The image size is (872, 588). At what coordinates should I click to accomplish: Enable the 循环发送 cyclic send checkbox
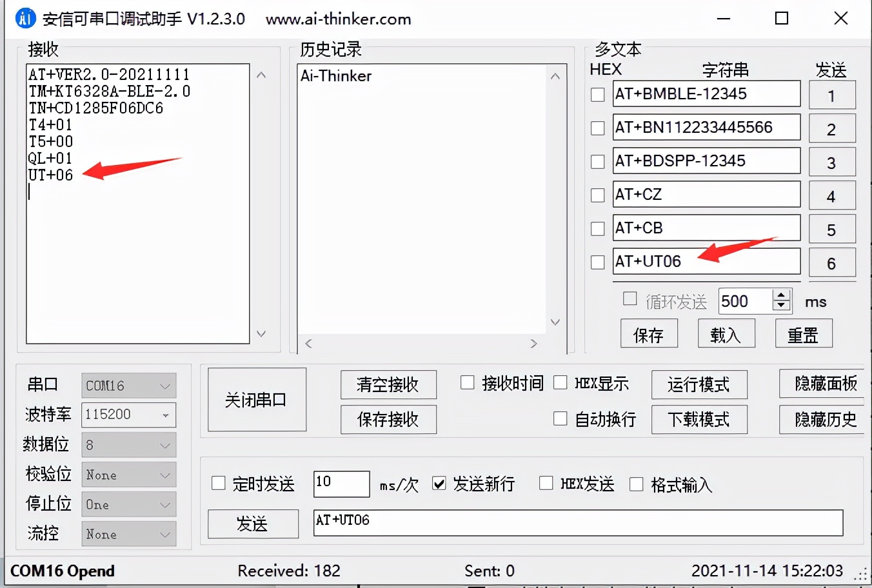point(629,298)
